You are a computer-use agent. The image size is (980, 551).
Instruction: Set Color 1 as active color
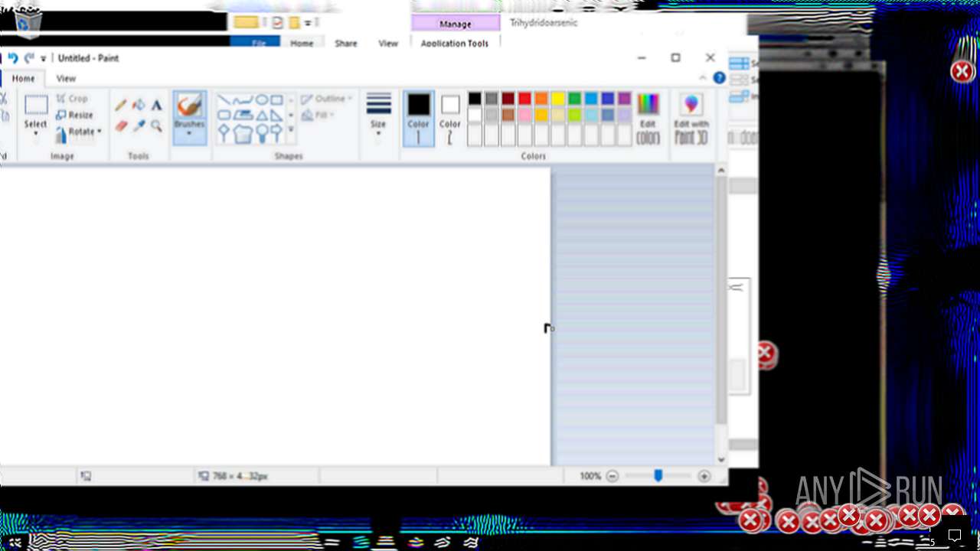coord(418,119)
